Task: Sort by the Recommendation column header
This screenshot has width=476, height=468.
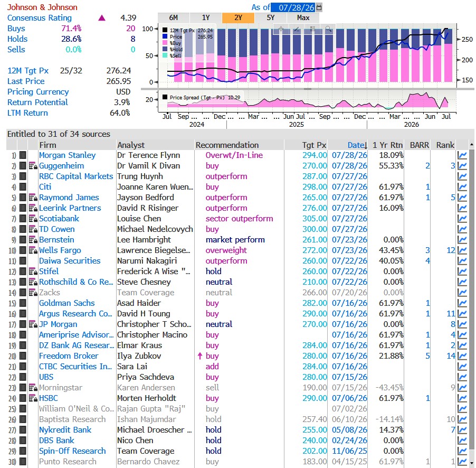Action: point(227,145)
